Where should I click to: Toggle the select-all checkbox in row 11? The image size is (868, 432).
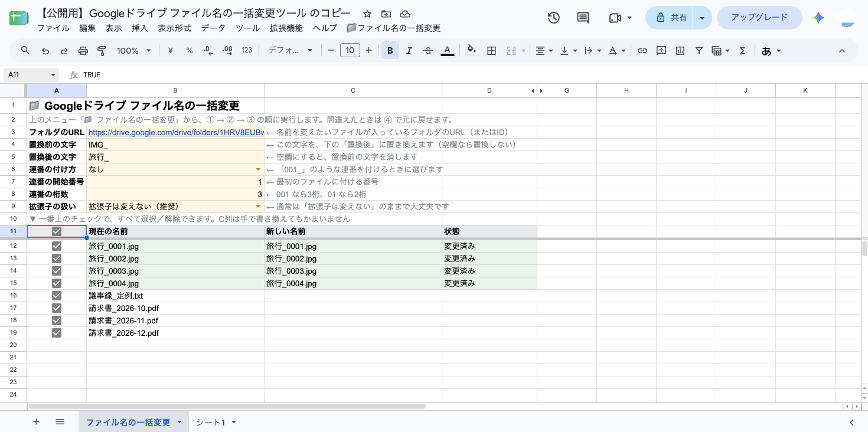(x=57, y=231)
